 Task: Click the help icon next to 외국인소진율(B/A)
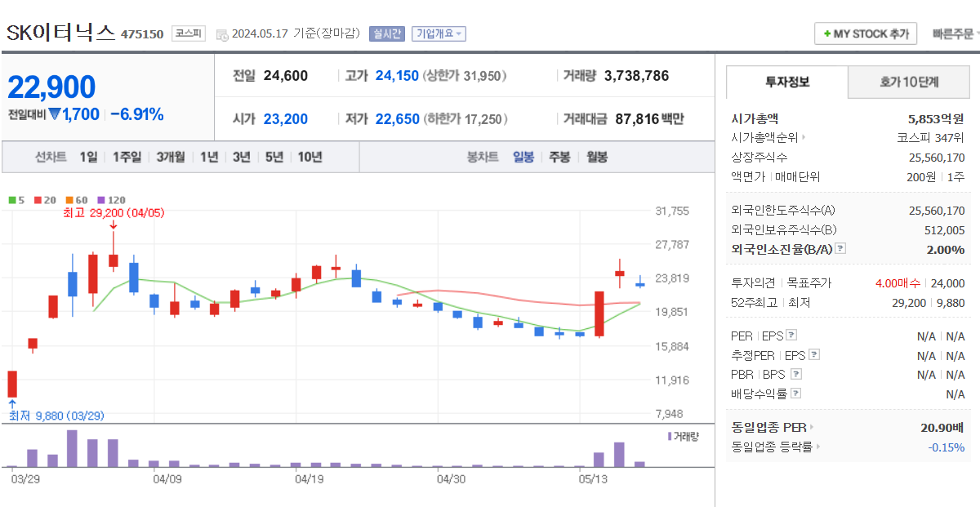pyautogui.click(x=840, y=249)
